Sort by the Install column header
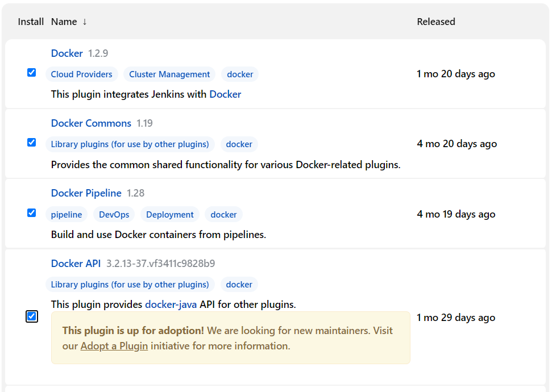The width and height of the screenshot is (552, 392). tap(31, 22)
